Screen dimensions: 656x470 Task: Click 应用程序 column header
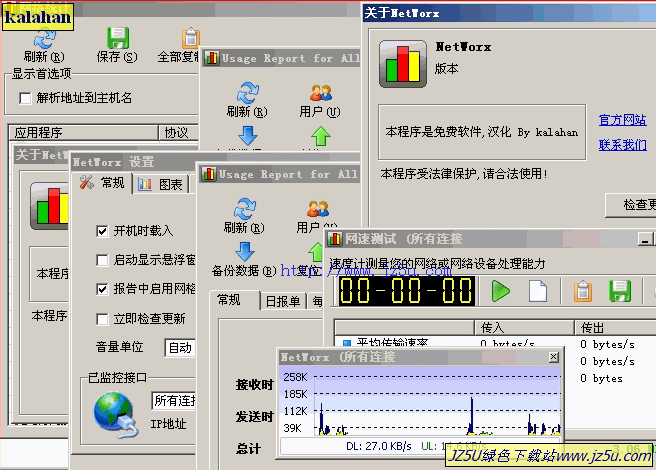pyautogui.click(x=84, y=133)
